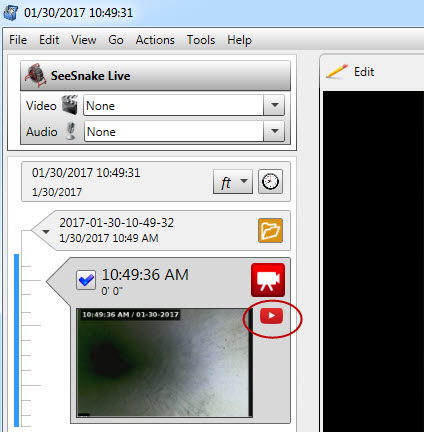Click the Edit button label

tap(364, 72)
